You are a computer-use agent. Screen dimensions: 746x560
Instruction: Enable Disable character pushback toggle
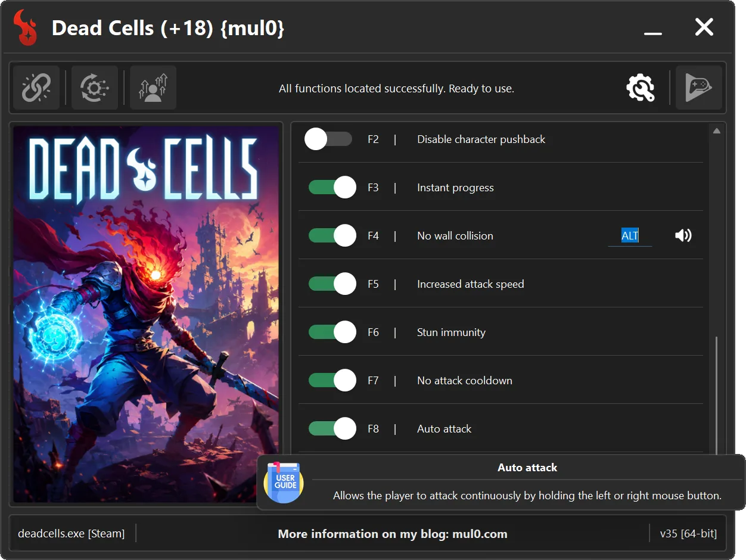coord(328,139)
